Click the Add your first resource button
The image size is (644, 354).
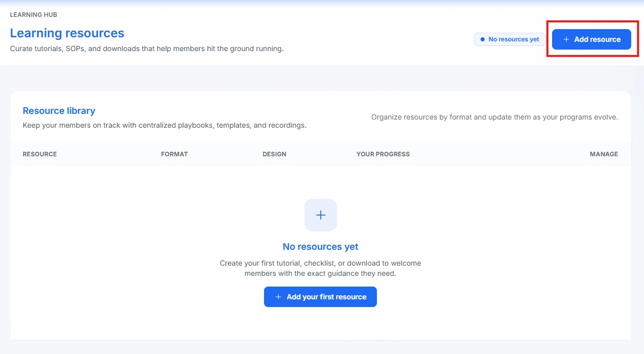tap(320, 297)
